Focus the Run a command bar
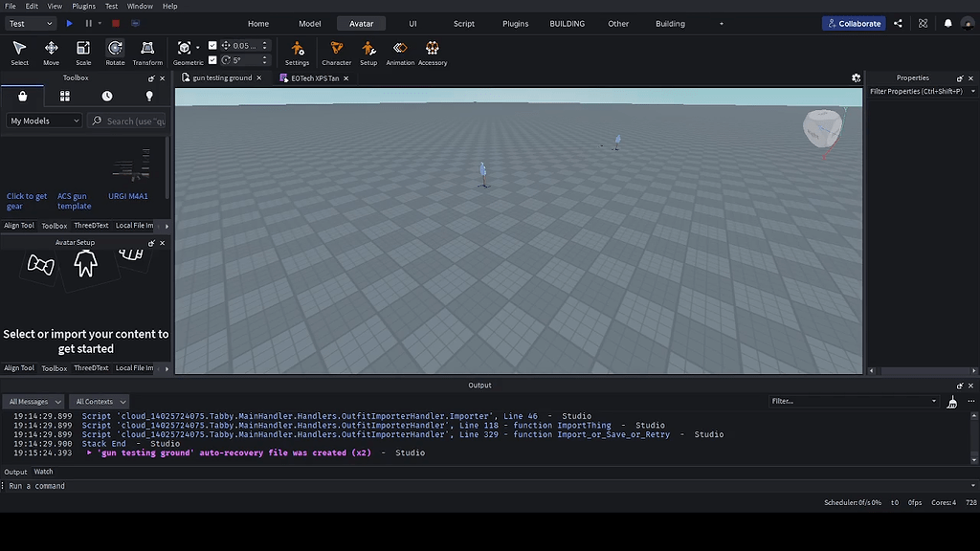This screenshot has height=551, width=980. coord(487,486)
